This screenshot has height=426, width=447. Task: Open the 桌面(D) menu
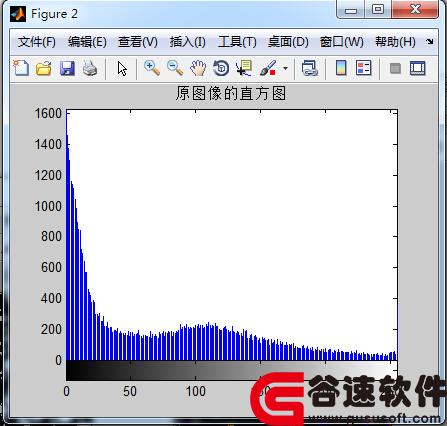coord(288,42)
